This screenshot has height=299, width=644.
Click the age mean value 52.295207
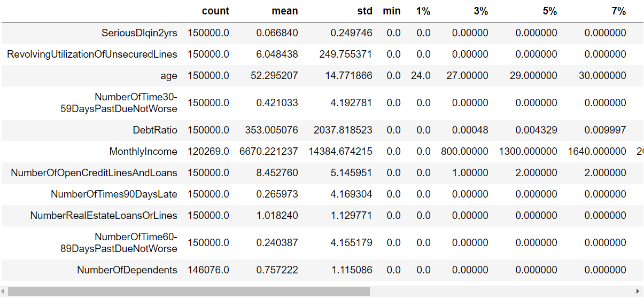point(275,76)
